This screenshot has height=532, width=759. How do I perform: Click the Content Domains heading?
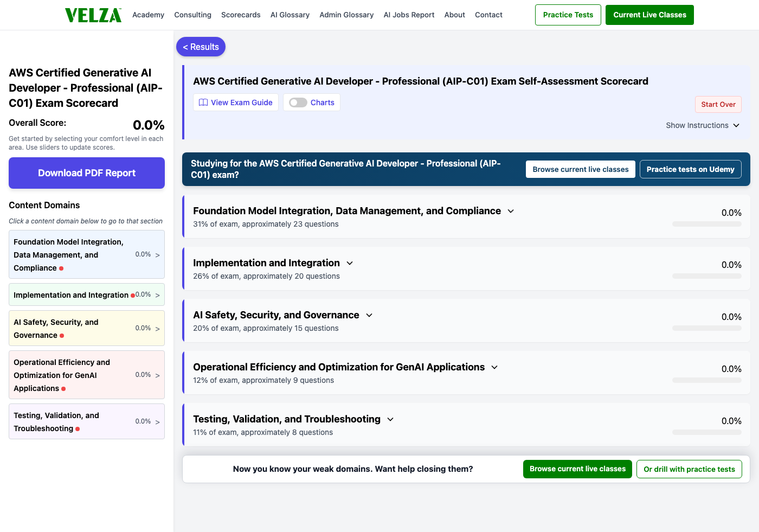(x=44, y=205)
